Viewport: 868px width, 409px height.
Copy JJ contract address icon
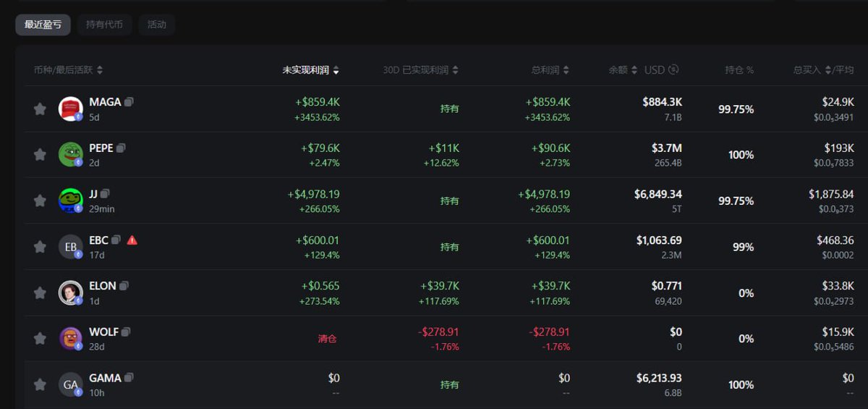tap(105, 194)
